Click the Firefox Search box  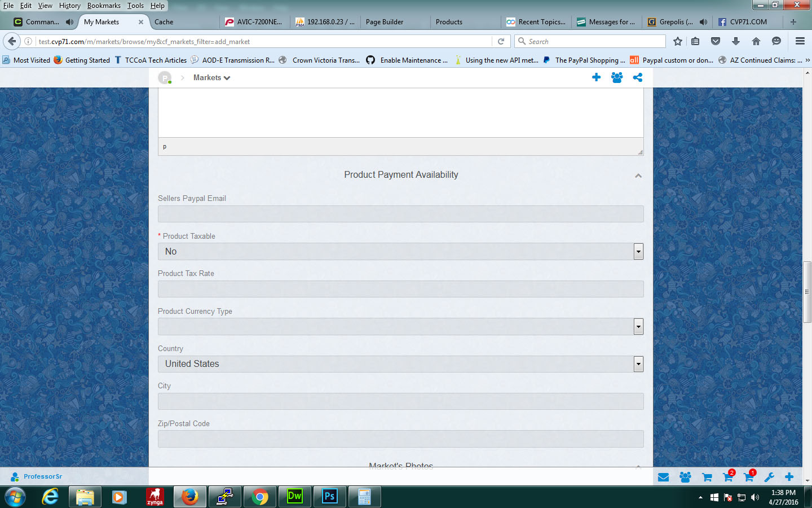[590, 41]
